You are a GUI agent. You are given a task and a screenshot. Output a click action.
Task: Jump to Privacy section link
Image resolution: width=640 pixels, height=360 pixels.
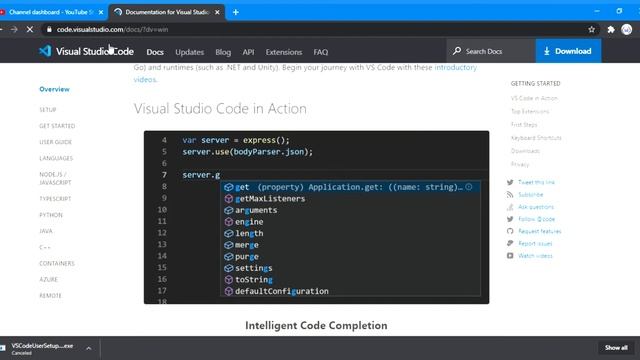tap(520, 164)
